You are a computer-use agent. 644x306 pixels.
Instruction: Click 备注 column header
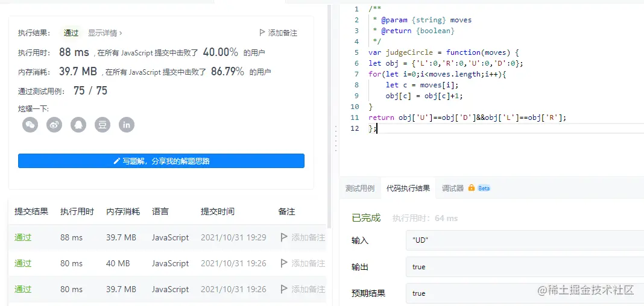(286, 211)
